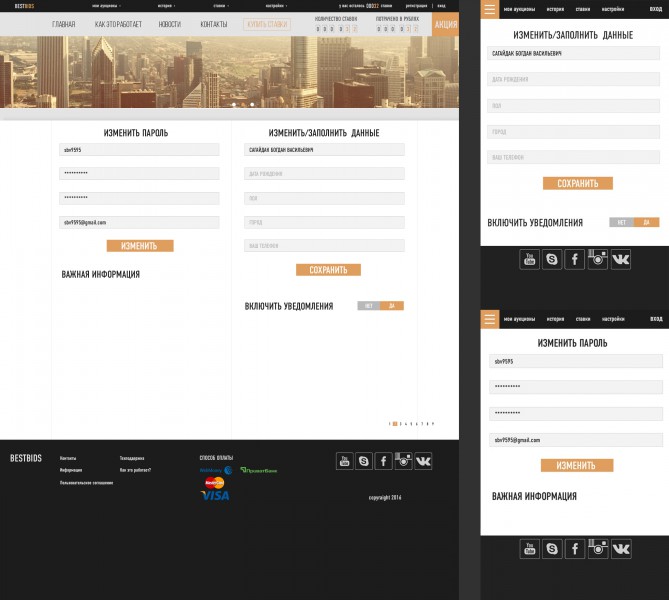Click СОХРАНИТЬ button on desktop data form
Image resolution: width=669 pixels, height=600 pixels.
pyautogui.click(x=329, y=270)
